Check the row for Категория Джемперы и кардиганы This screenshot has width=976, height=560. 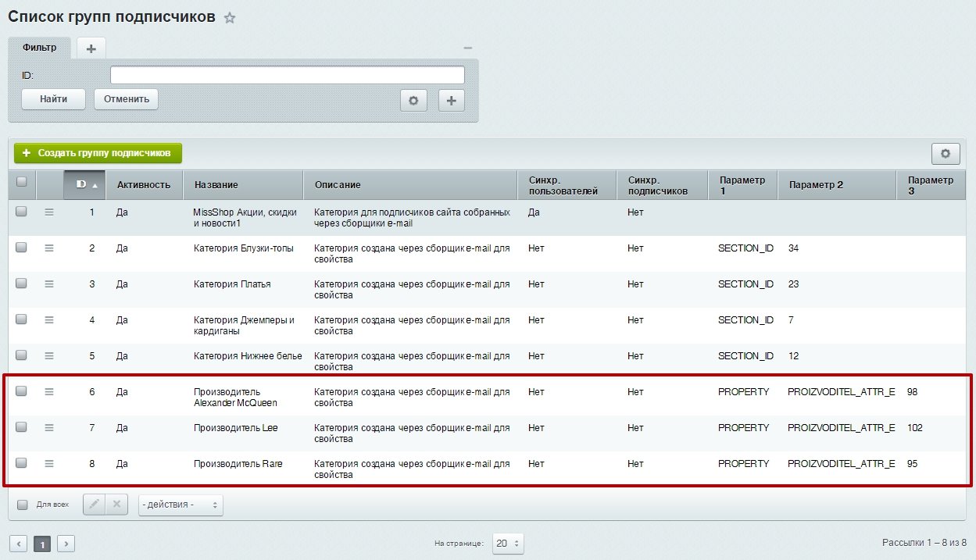pos(22,319)
